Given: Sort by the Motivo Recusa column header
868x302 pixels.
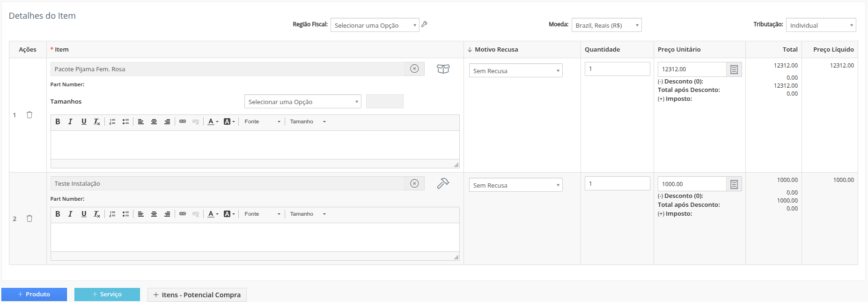Looking at the screenshot, I should click(496, 49).
